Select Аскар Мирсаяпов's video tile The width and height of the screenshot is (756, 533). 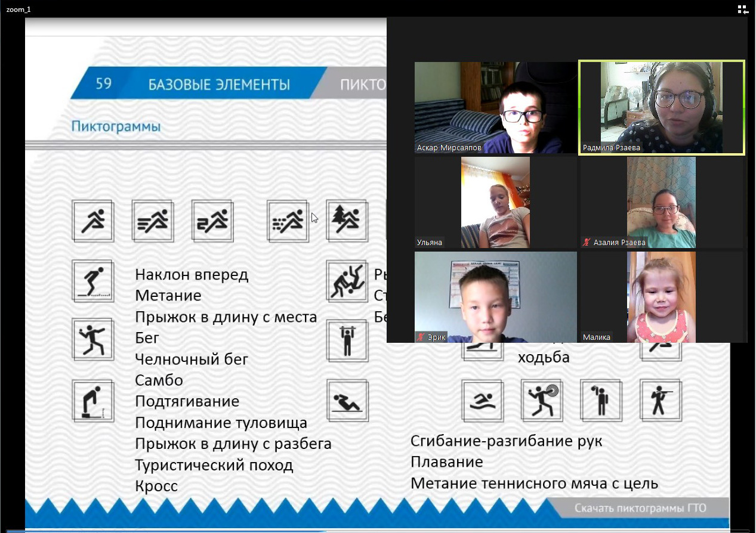point(495,107)
